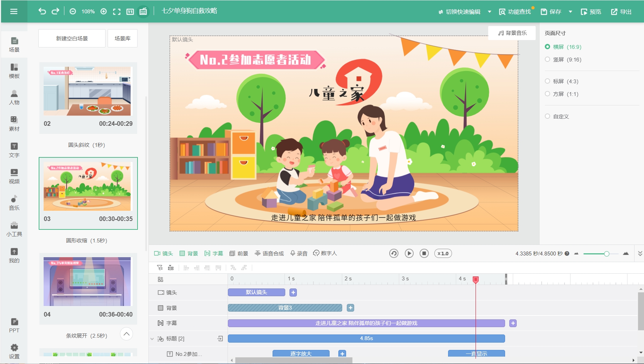The image size is (644, 364).
Task: Open the 场景 panel in sidebar
Action: click(14, 45)
